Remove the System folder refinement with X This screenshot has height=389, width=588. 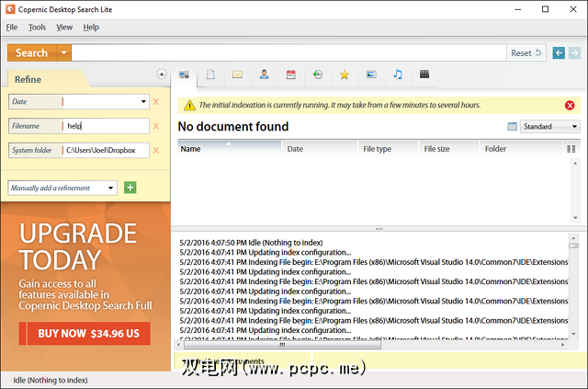156,150
